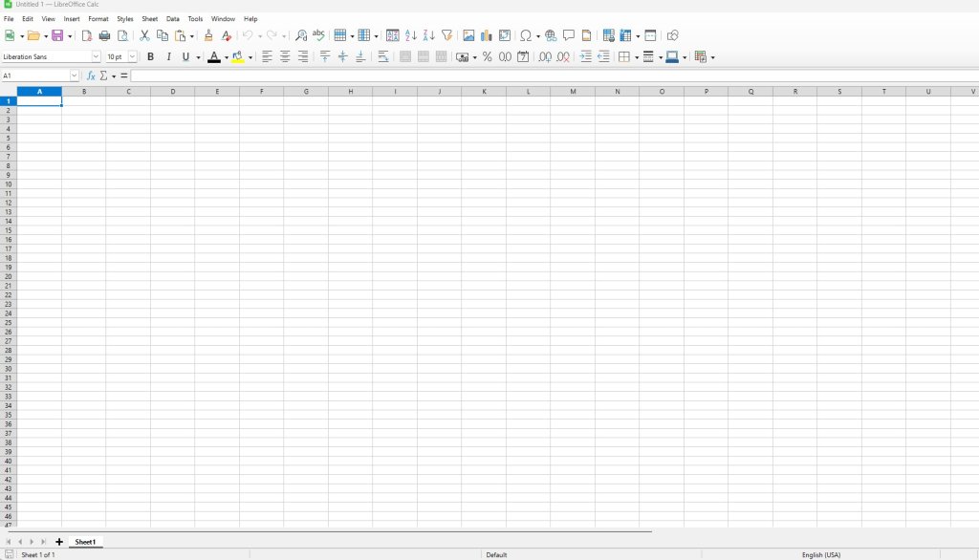Expand Borders dropdown arrow

[636, 57]
